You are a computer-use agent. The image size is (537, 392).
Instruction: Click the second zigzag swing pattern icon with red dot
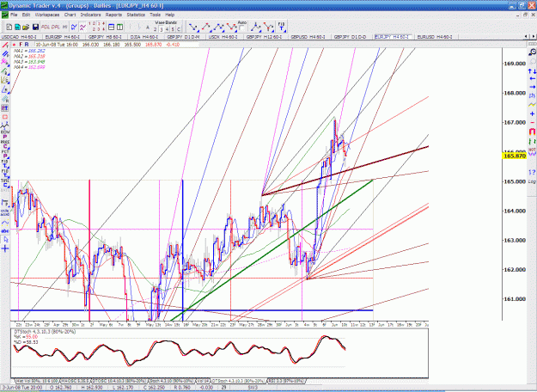click(206, 27)
